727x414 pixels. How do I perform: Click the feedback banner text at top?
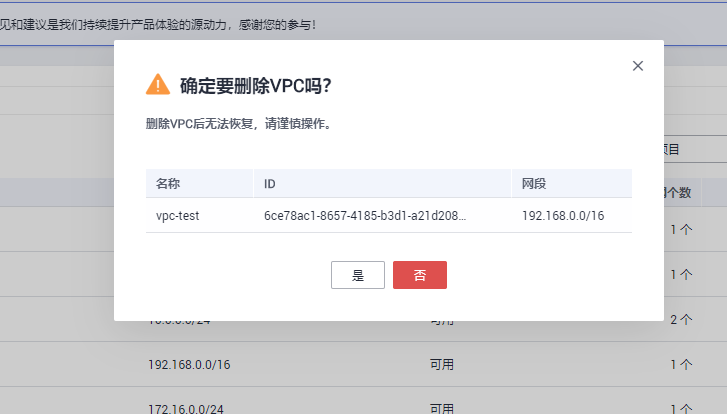[x=158, y=25]
